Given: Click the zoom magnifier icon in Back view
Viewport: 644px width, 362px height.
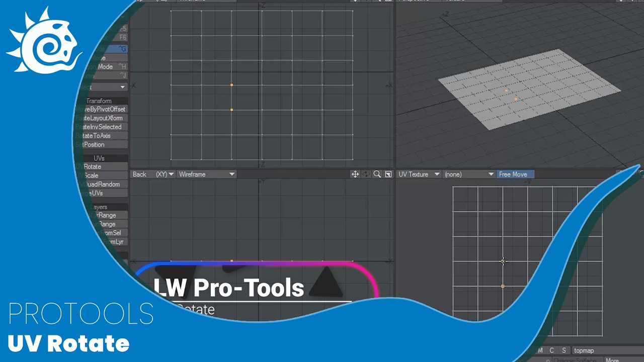Looking at the screenshot, I should (377, 174).
